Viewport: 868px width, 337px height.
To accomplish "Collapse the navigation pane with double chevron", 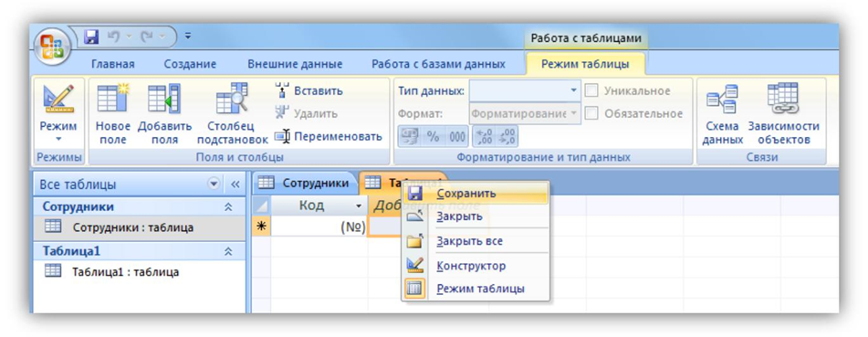I will (235, 184).
